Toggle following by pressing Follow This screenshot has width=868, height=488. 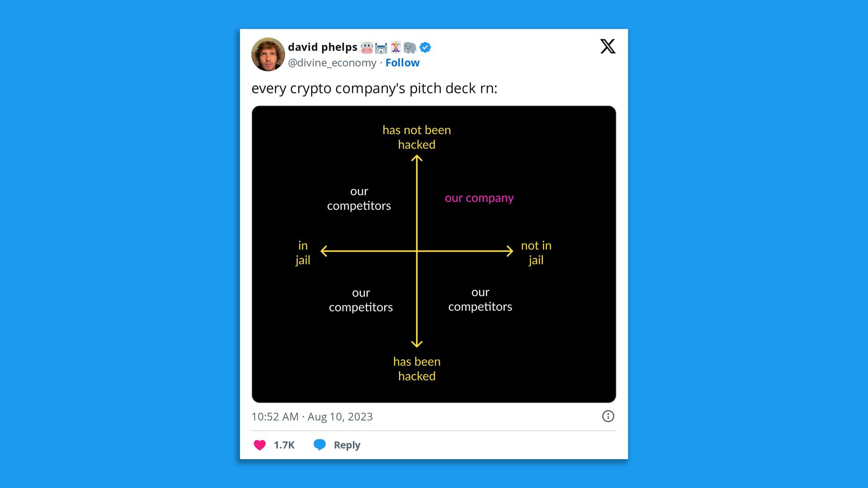point(402,63)
